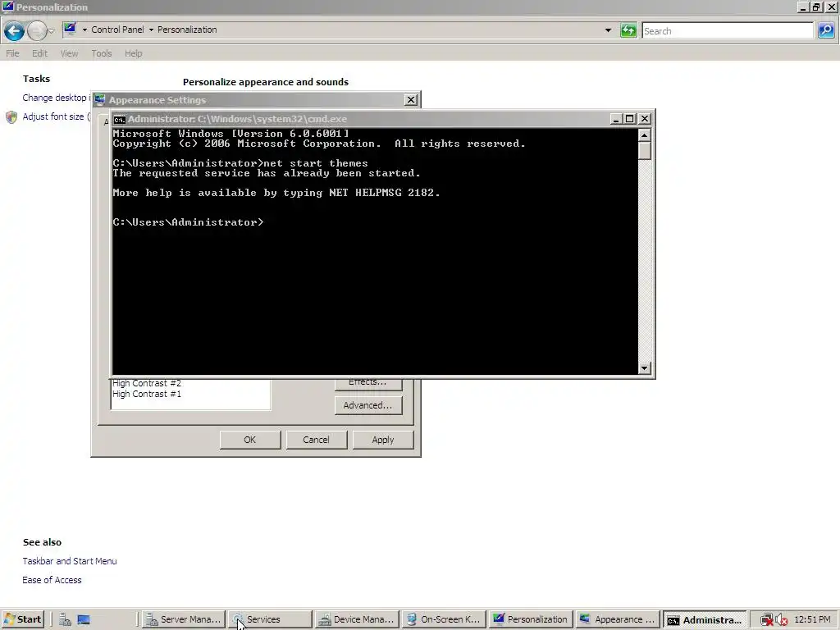Switch to Device Manager taskbar button
Image resolution: width=840 pixels, height=630 pixels.
[x=357, y=619]
